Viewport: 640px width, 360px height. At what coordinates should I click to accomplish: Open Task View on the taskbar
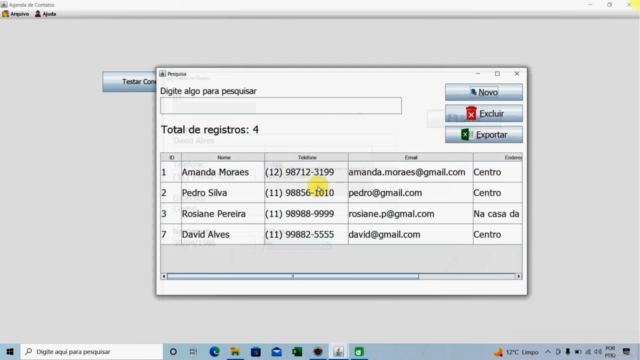(193, 351)
